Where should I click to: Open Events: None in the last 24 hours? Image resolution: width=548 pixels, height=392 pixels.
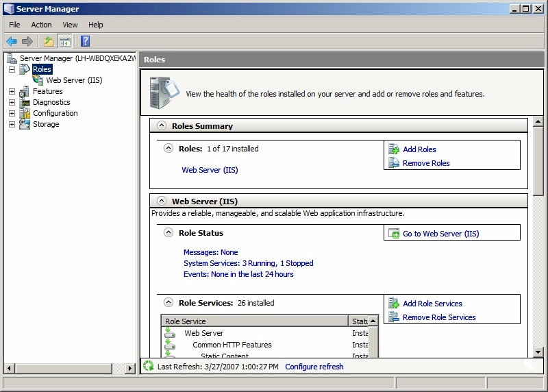(x=238, y=274)
